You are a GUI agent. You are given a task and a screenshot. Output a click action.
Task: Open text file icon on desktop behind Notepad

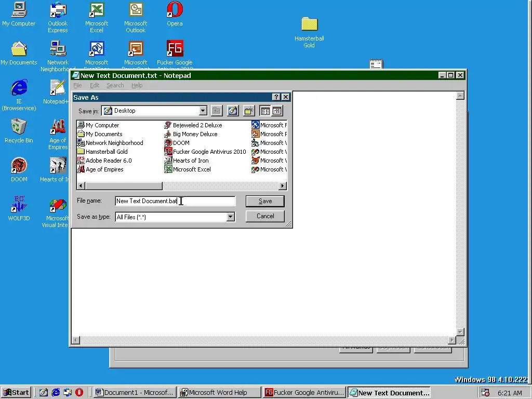[x=376, y=64]
